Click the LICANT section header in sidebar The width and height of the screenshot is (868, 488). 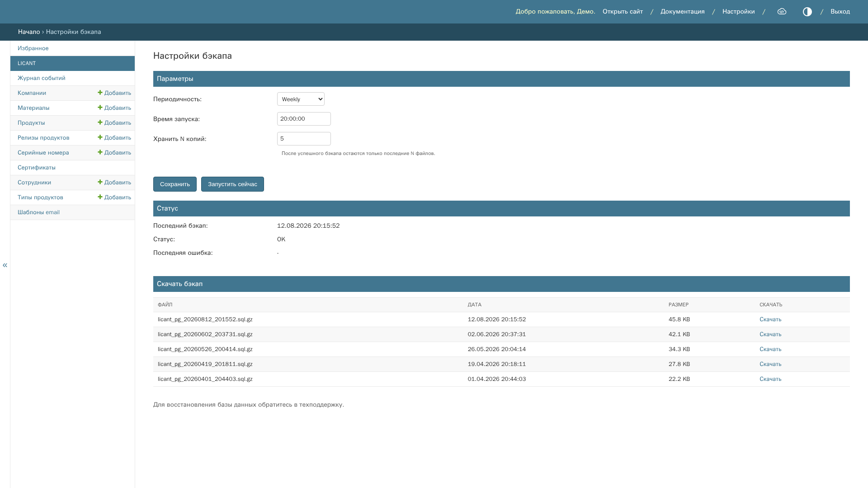pyautogui.click(x=72, y=63)
